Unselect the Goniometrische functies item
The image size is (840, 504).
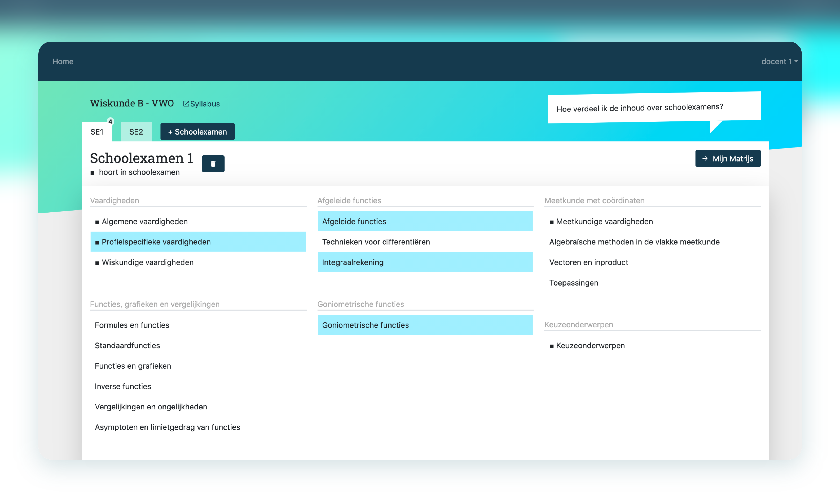(x=425, y=325)
